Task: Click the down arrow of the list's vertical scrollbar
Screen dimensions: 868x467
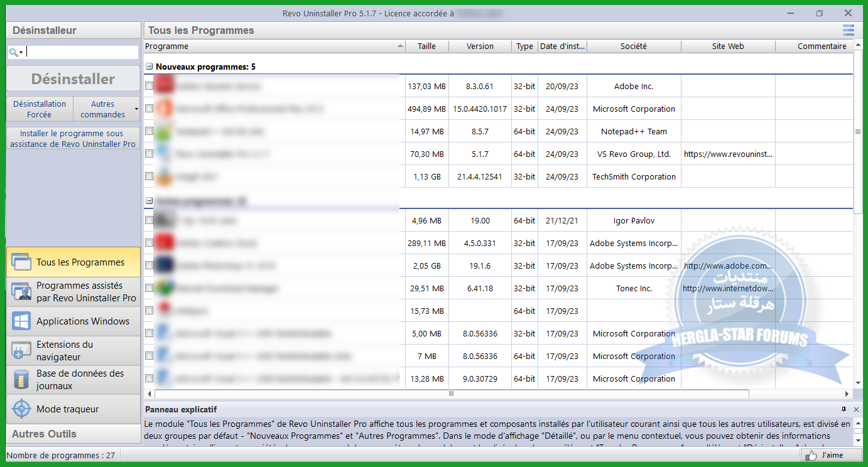Action: (x=858, y=383)
